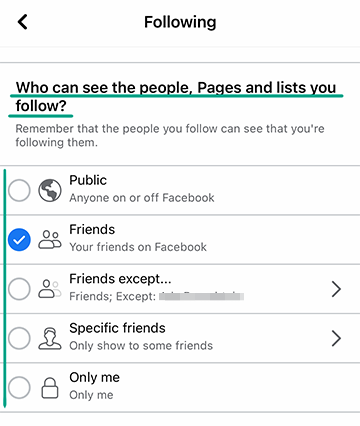
Task: Click the Following page title
Action: pyautogui.click(x=180, y=22)
